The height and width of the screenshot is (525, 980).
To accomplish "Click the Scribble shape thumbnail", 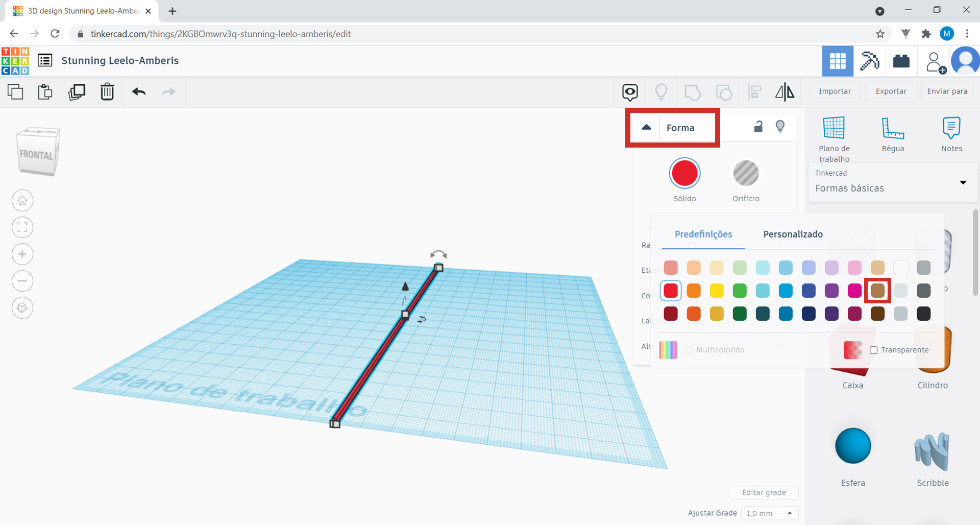I will [932, 451].
